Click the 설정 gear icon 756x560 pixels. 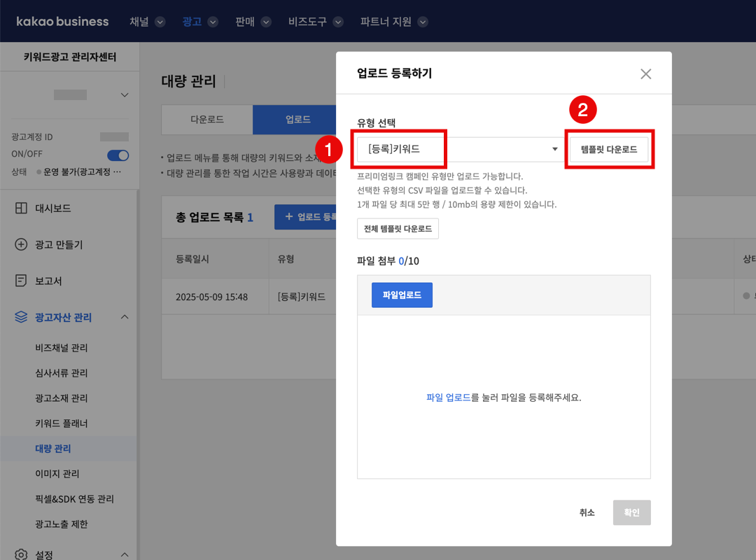click(21, 554)
